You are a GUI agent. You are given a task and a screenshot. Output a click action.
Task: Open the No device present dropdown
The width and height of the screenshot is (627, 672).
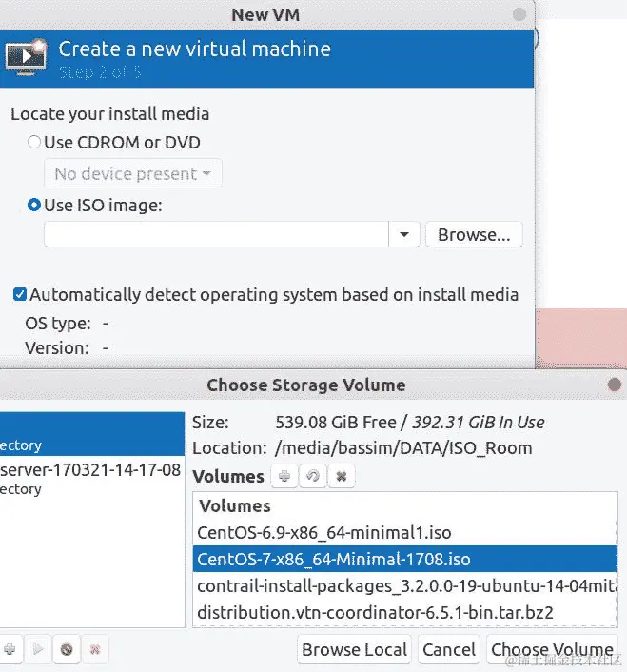133,173
